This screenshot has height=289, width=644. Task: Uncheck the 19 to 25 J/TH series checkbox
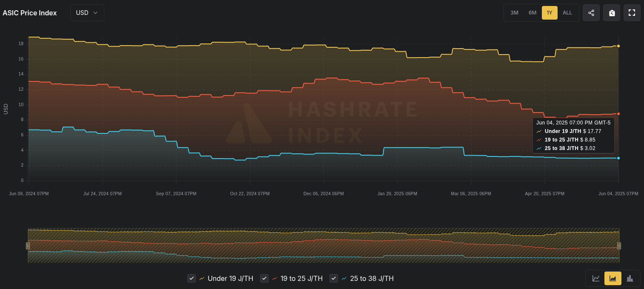click(x=264, y=278)
